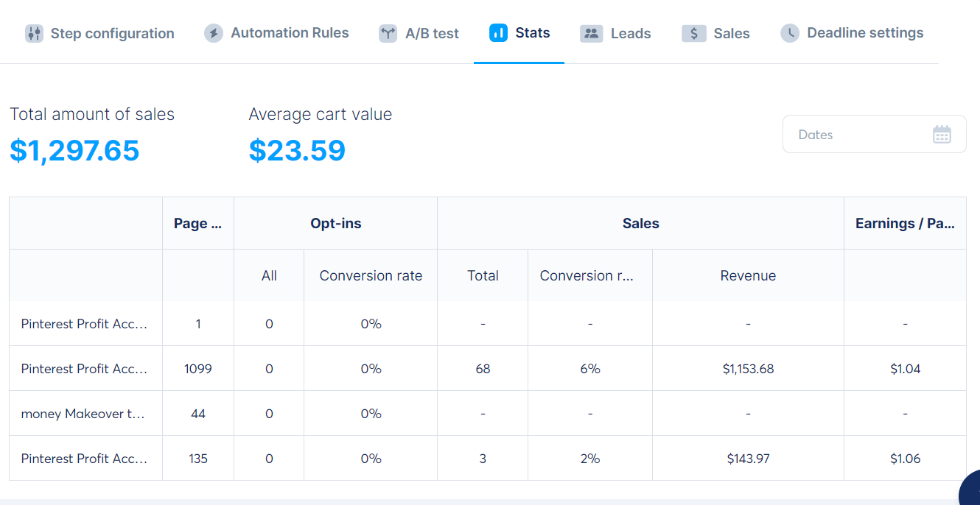
Task: Click the Opt-ins column header
Action: (335, 224)
